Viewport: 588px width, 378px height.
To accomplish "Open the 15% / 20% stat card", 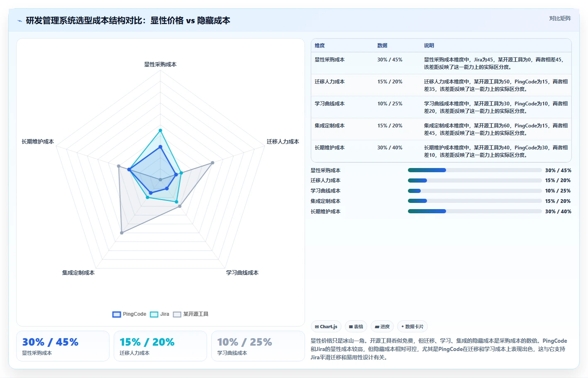I will tap(160, 346).
